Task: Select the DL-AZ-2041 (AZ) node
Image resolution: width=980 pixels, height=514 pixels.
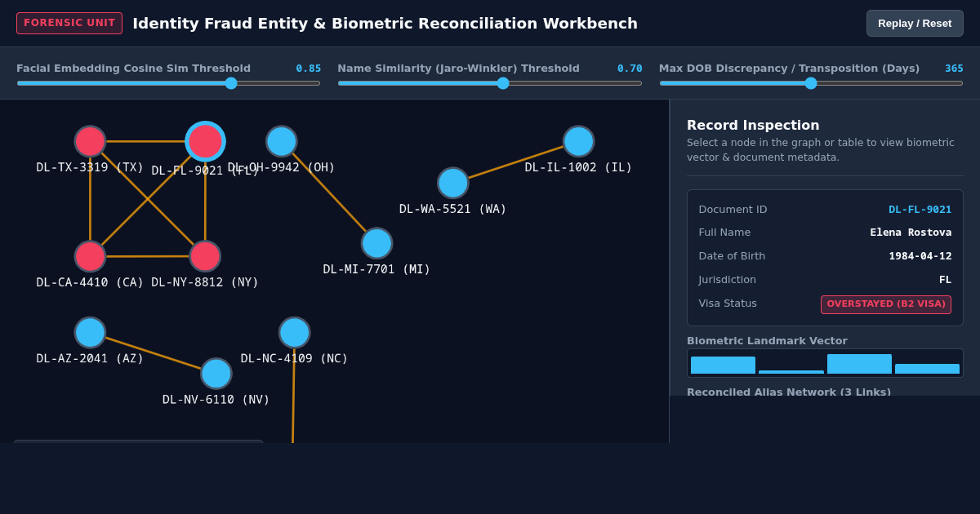Action: coord(90,332)
